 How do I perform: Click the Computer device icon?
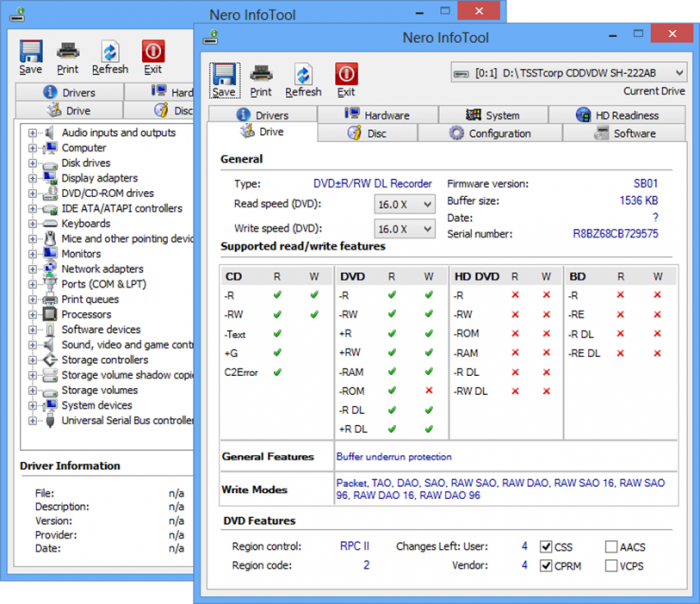pyautogui.click(x=50, y=148)
